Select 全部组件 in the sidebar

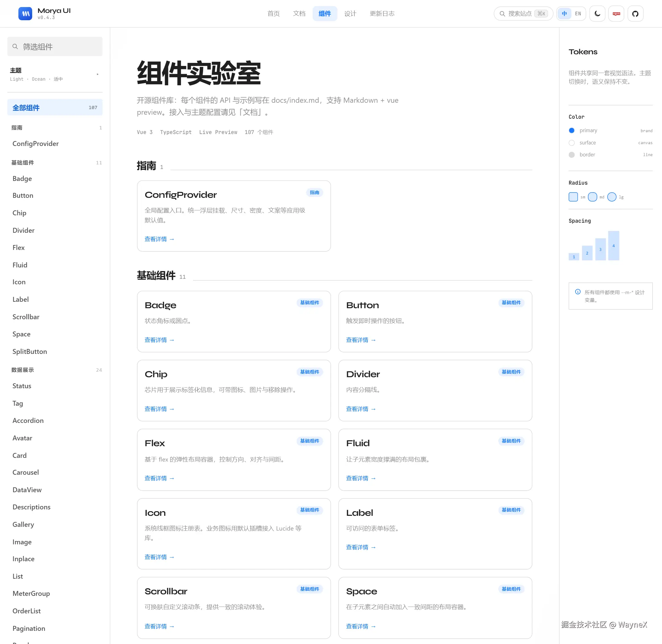click(x=55, y=107)
